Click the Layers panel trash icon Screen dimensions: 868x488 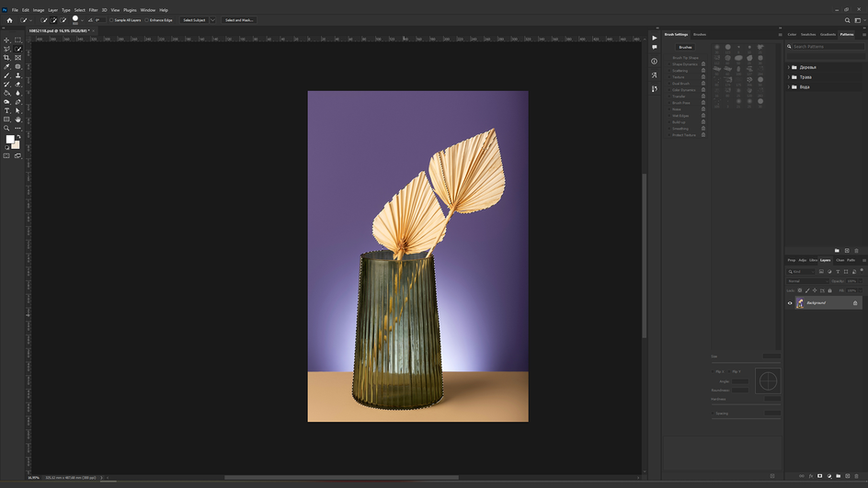point(856,476)
